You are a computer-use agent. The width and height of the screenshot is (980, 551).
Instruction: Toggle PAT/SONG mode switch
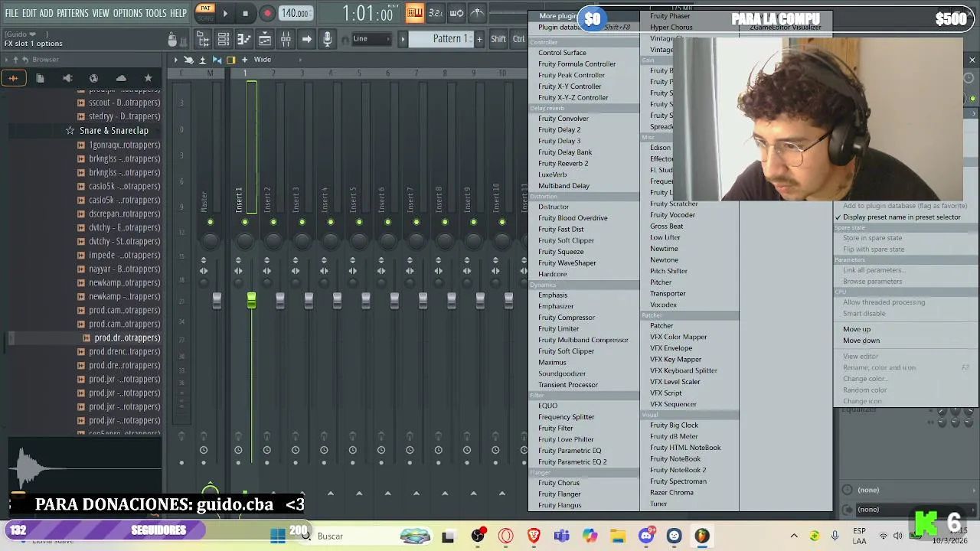click(x=205, y=12)
